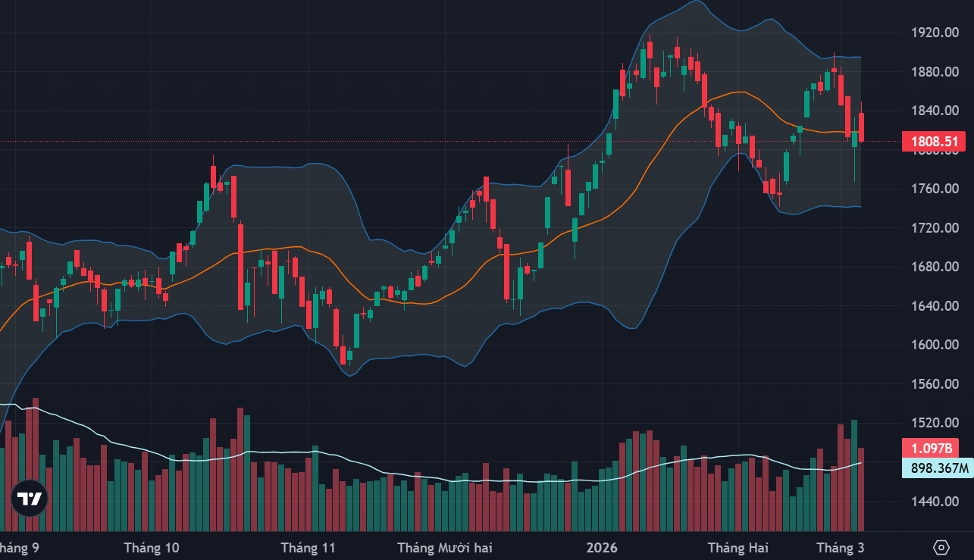Click the 2026 year marker
974x560 pixels.
(603, 547)
